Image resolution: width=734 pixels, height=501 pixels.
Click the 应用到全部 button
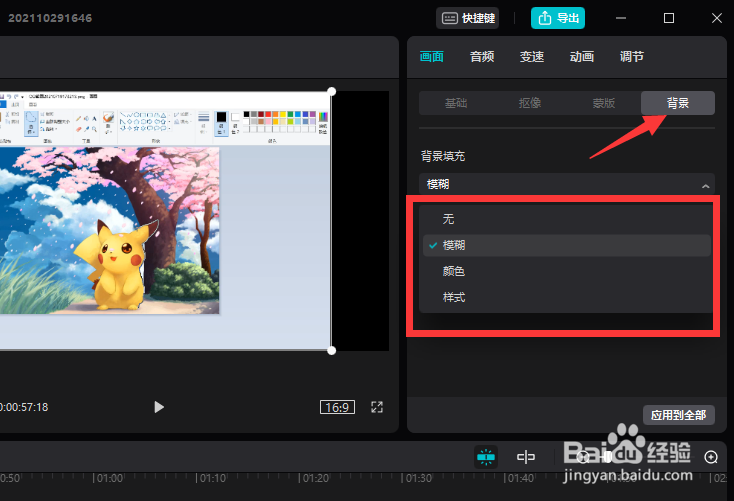[x=679, y=415]
